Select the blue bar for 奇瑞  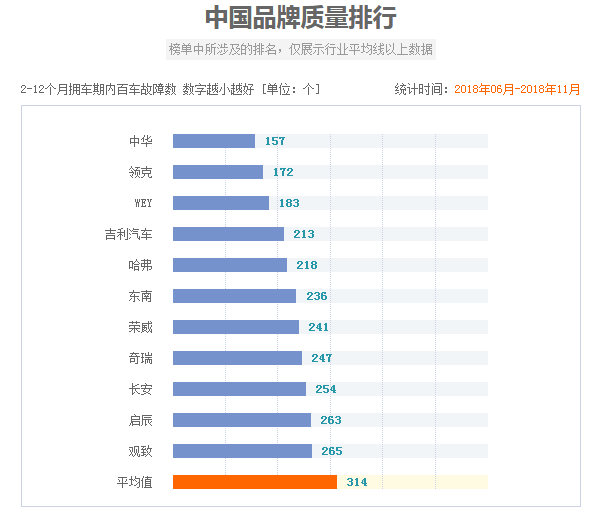coord(237,358)
